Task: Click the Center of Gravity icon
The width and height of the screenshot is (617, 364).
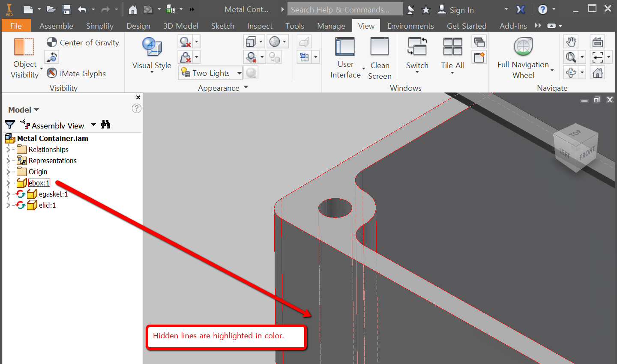Action: 51,42
